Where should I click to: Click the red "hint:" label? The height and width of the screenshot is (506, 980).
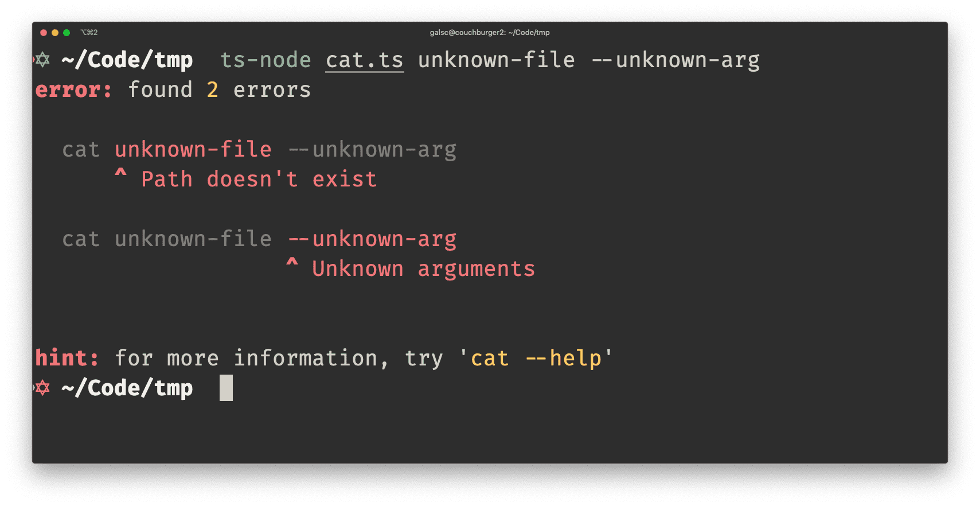pyautogui.click(x=67, y=359)
